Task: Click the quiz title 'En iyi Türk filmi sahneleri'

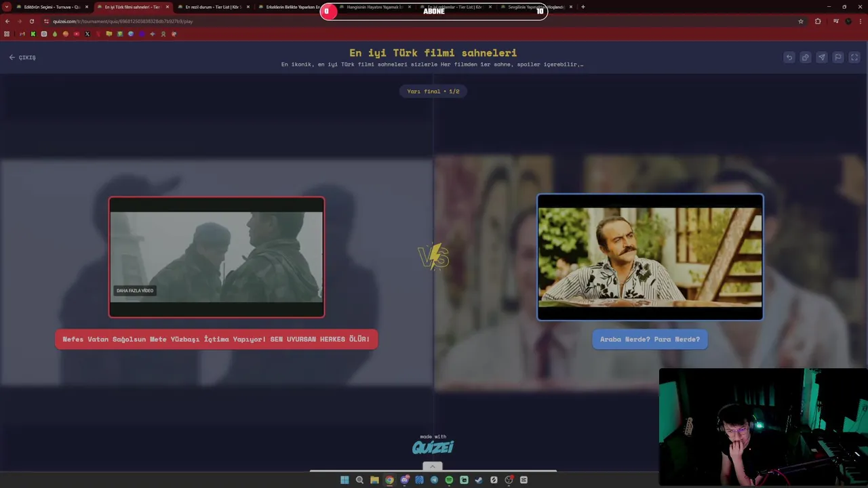Action: click(x=433, y=53)
